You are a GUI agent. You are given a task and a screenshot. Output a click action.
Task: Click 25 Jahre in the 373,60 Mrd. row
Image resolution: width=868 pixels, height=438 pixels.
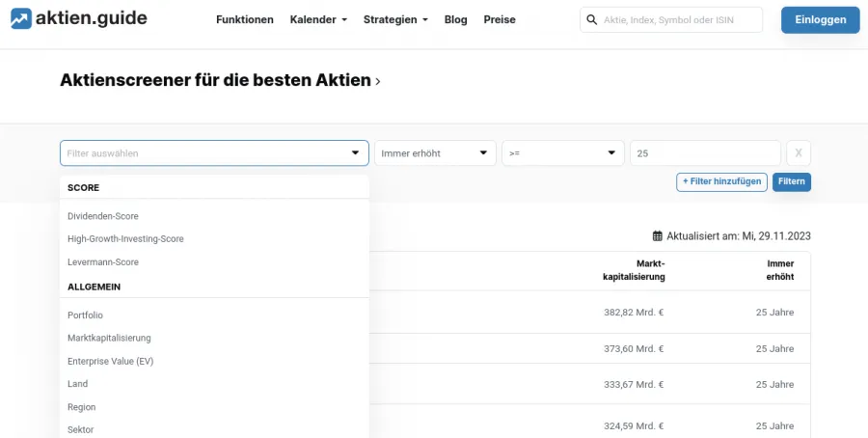pos(775,349)
